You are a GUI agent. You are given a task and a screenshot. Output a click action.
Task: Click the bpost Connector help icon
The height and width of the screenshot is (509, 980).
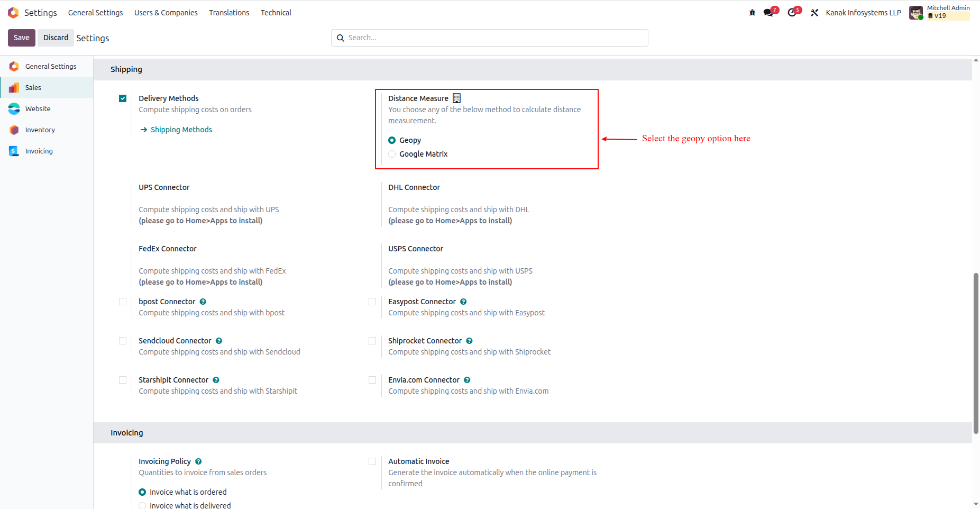coord(203,302)
